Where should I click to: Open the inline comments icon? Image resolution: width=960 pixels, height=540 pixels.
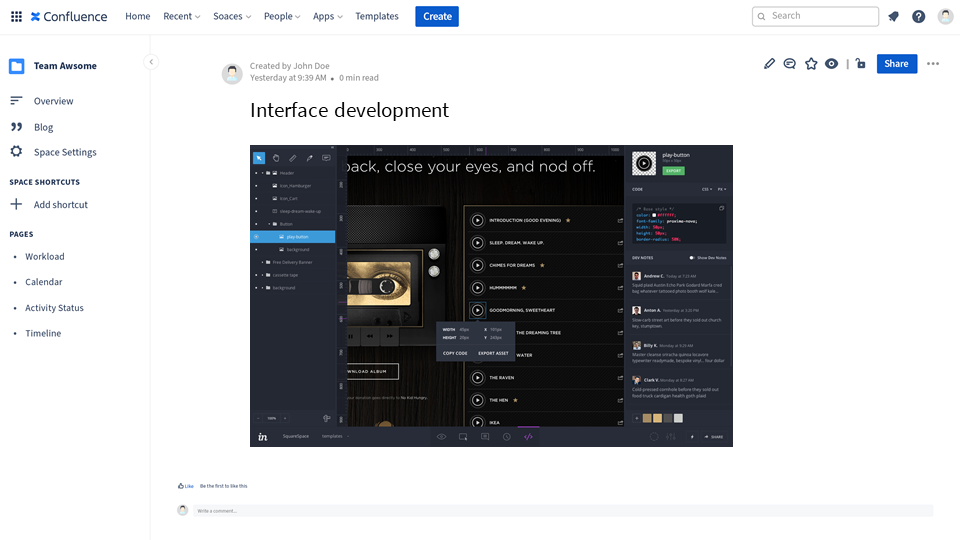790,64
